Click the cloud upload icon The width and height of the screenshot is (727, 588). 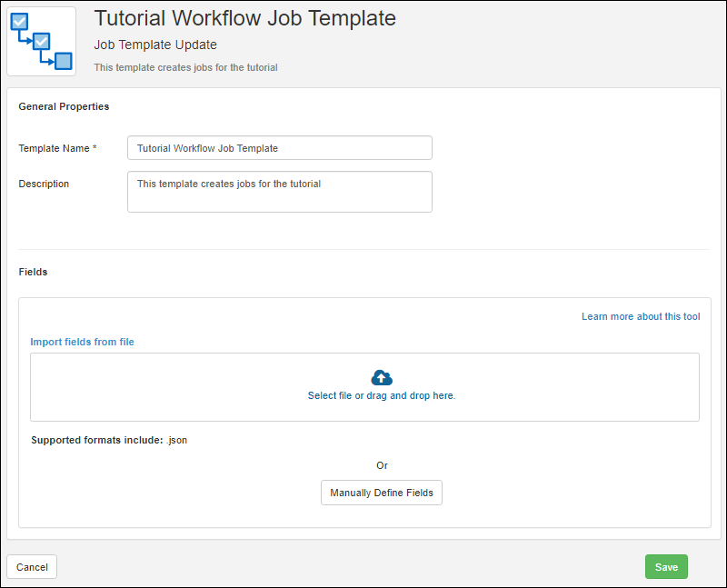tap(382, 377)
